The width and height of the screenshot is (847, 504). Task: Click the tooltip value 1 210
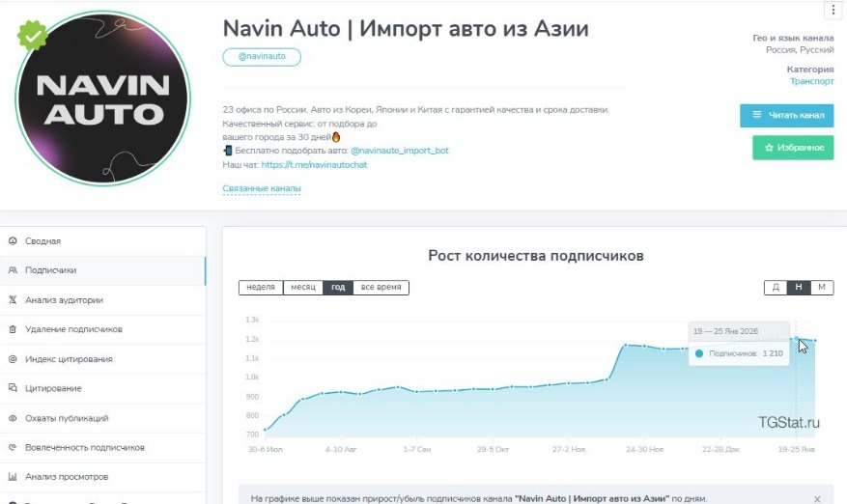pos(773,353)
